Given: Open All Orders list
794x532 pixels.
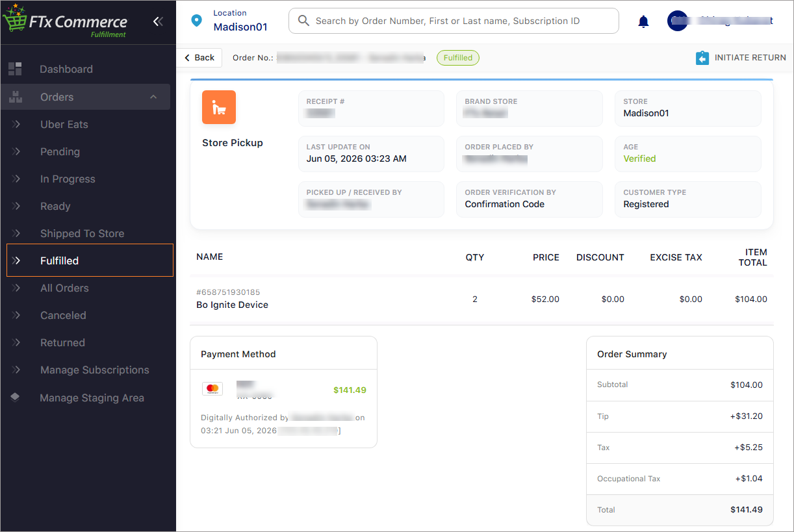Looking at the screenshot, I should click(64, 288).
